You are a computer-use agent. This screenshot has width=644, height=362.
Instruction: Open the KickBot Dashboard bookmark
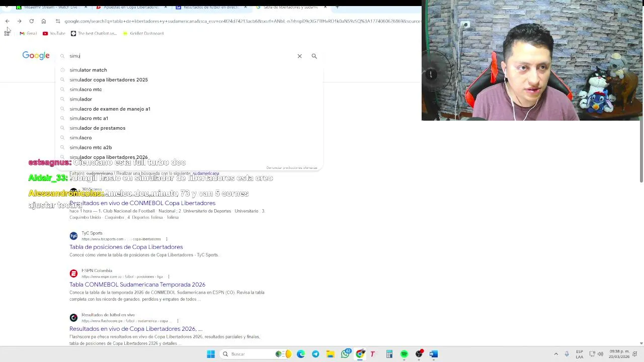(x=143, y=33)
